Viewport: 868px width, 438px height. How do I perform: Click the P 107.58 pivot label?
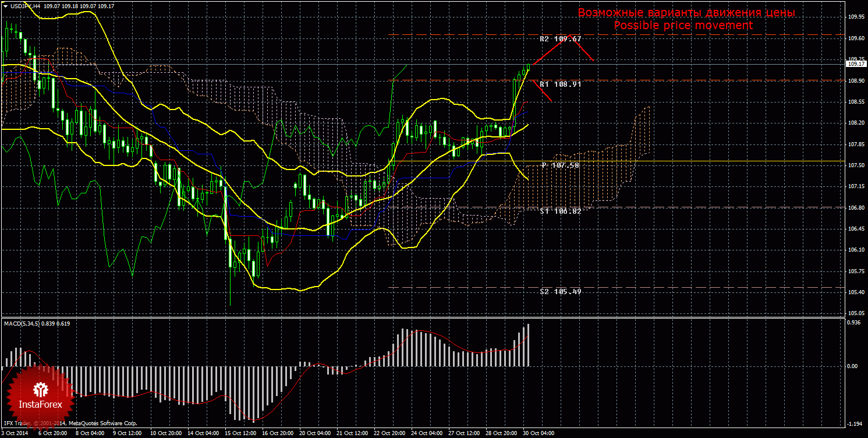tap(561, 165)
